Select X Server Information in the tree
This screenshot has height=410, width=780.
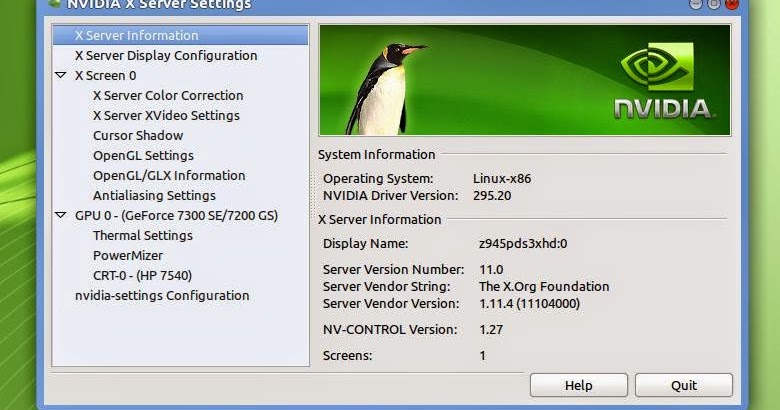(180, 35)
